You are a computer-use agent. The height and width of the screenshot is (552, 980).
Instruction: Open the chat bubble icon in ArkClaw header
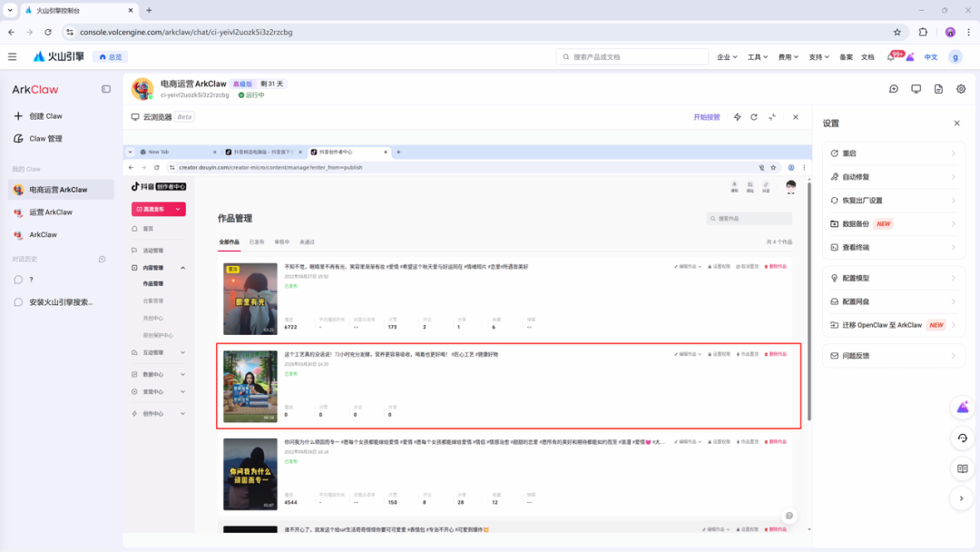[894, 89]
